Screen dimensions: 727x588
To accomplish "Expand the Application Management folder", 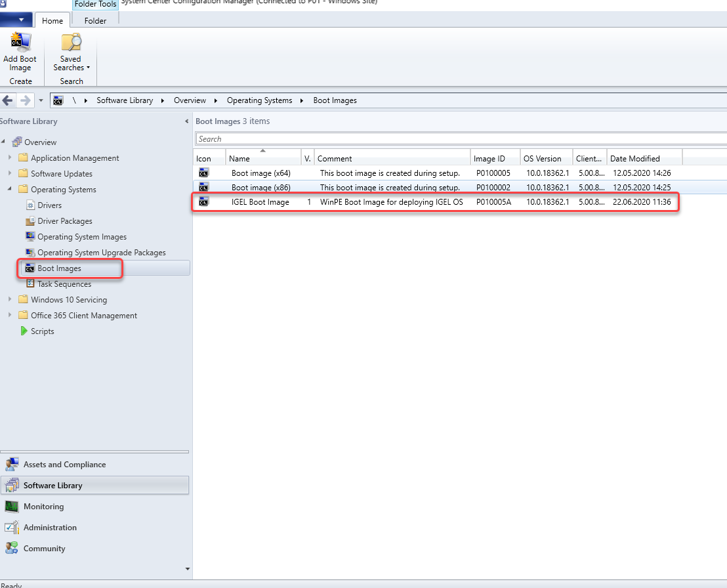I will click(10, 158).
